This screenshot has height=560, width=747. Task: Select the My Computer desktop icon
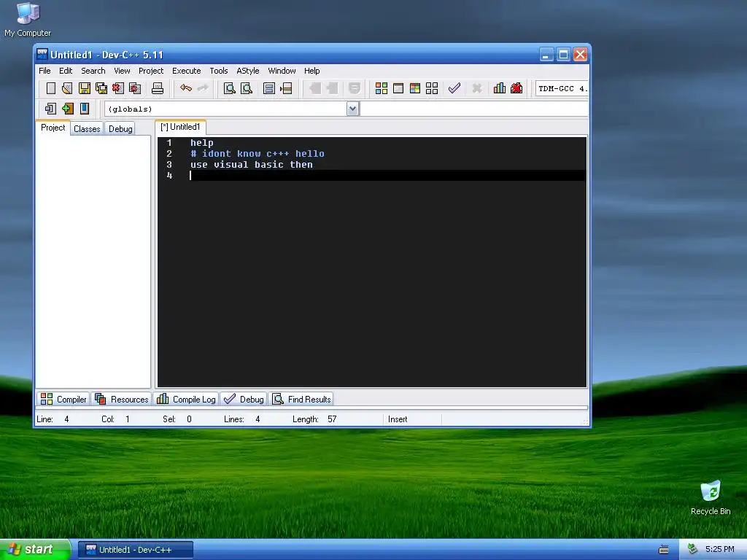(28, 20)
